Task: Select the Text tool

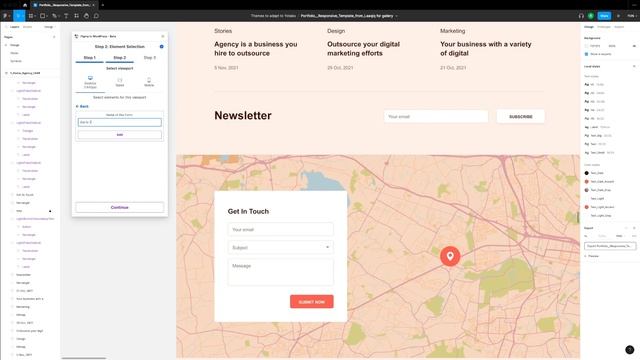Action: tap(66, 16)
